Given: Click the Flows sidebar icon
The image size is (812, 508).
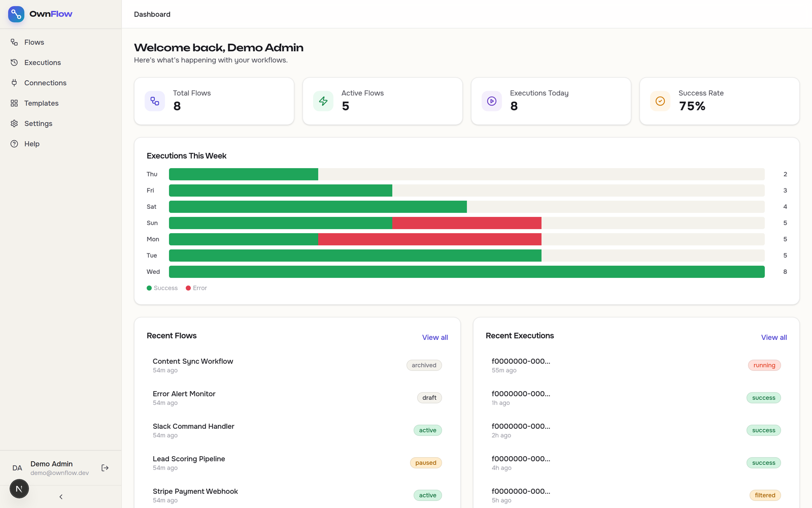Looking at the screenshot, I should tap(14, 42).
